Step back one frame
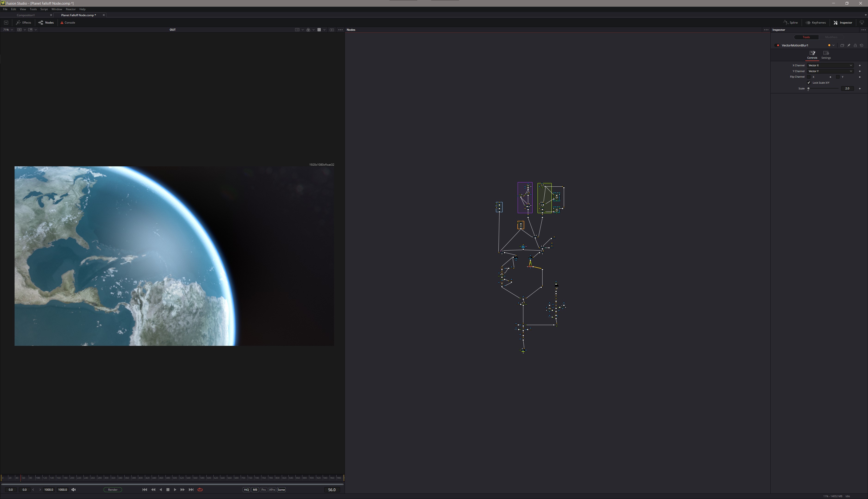This screenshot has height=499, width=868. tap(153, 490)
